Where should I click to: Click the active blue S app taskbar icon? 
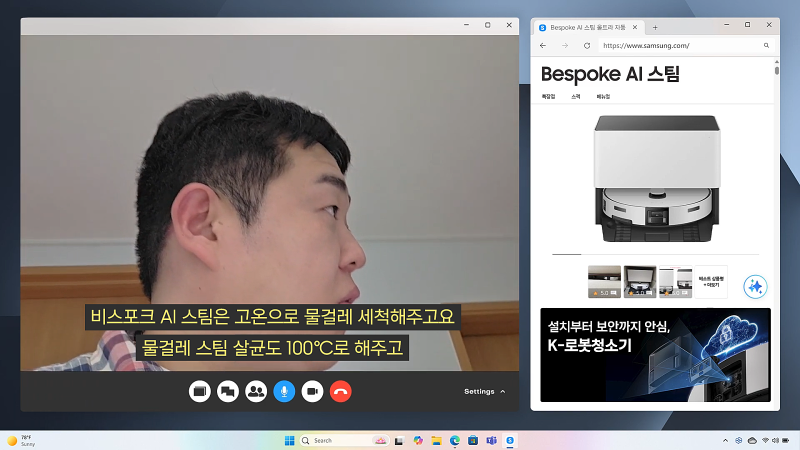coord(510,440)
